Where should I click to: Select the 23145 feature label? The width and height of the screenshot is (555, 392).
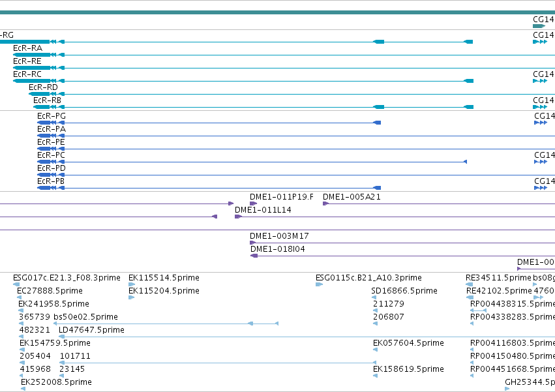72,369
